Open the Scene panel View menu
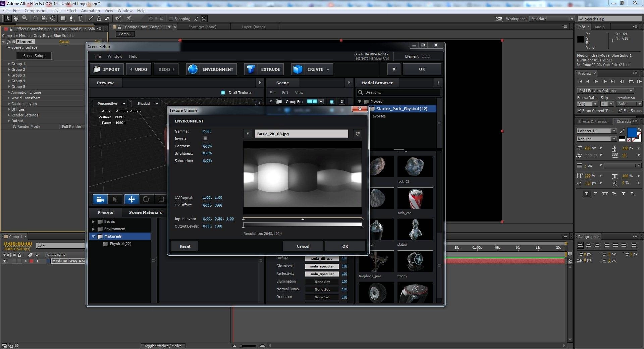This screenshot has height=349, width=644. [x=299, y=93]
